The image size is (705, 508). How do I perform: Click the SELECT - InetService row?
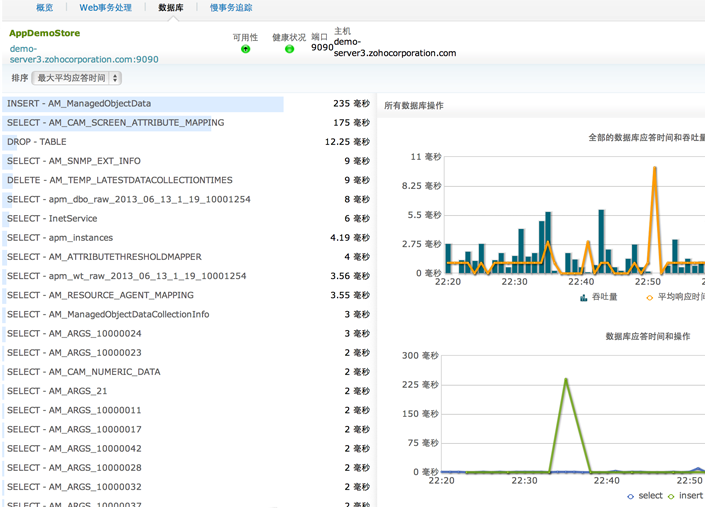pyautogui.click(x=52, y=219)
